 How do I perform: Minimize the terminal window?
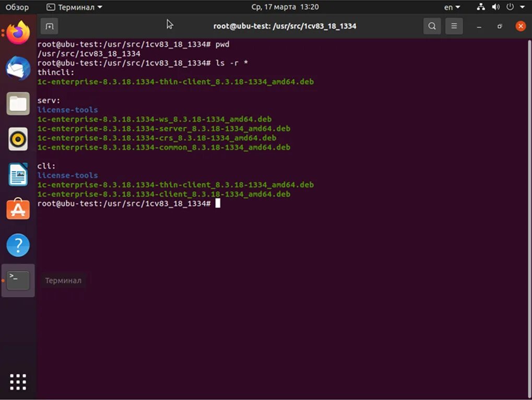click(479, 26)
